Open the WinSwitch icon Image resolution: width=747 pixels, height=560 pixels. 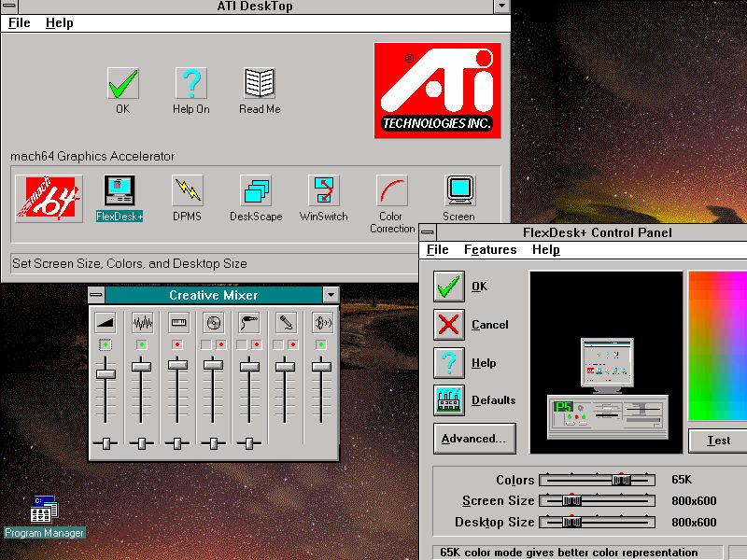[x=324, y=190]
